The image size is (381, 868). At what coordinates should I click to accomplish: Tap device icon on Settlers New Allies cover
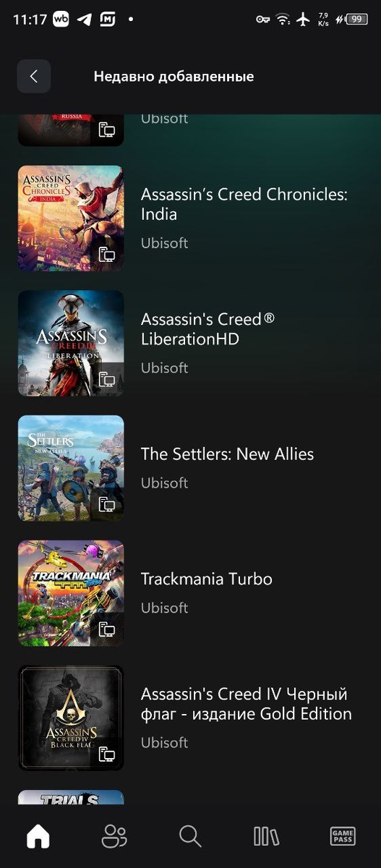[x=107, y=504]
